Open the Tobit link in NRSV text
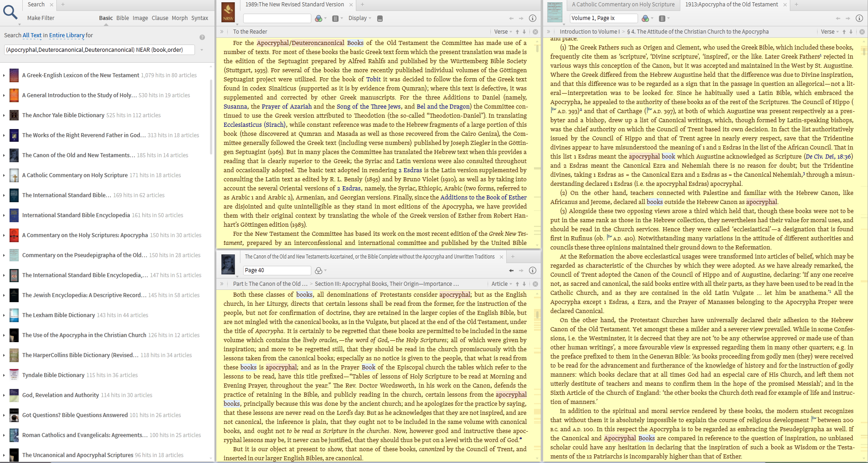Screen dimensions: 868x463 374,79
